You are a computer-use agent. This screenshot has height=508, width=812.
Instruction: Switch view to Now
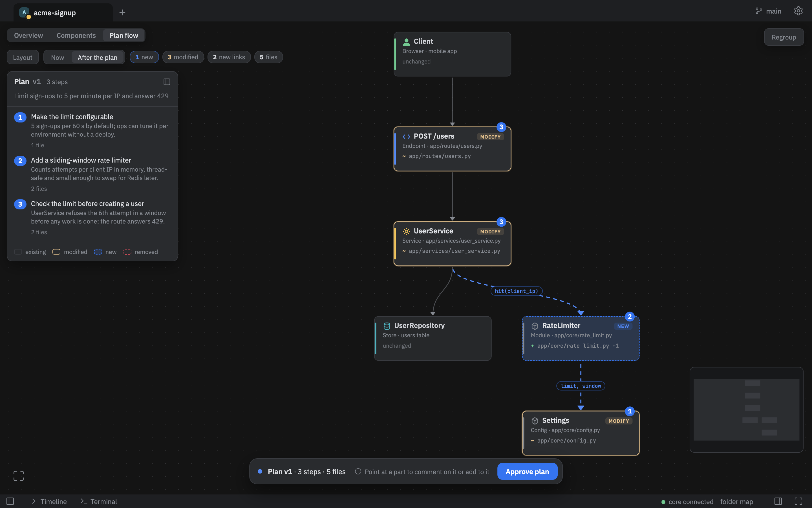coord(58,58)
